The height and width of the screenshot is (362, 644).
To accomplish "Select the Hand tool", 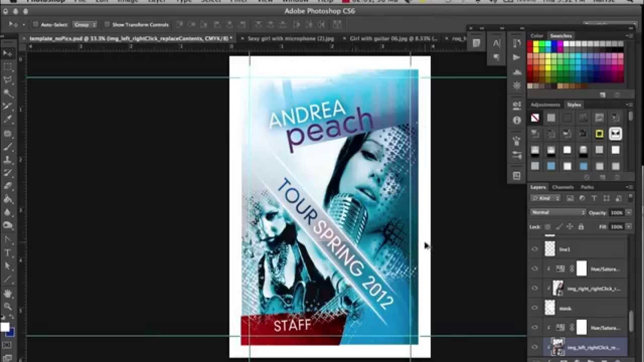I will pos(7,293).
